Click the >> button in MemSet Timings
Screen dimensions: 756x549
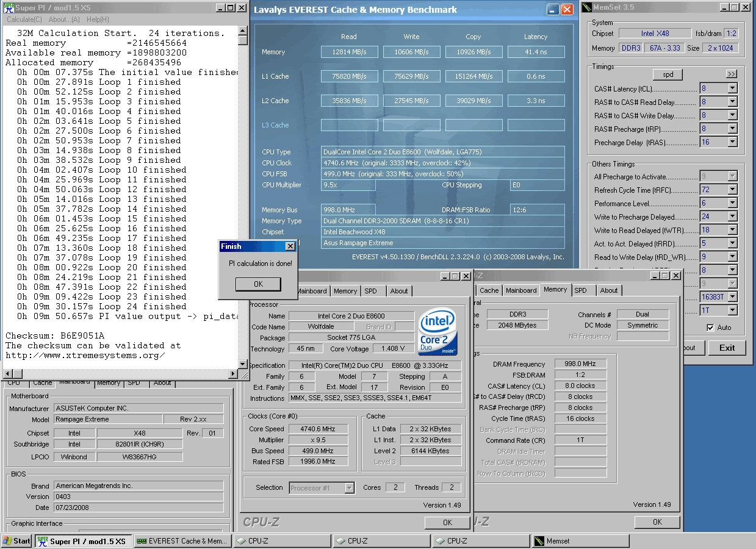click(x=731, y=74)
